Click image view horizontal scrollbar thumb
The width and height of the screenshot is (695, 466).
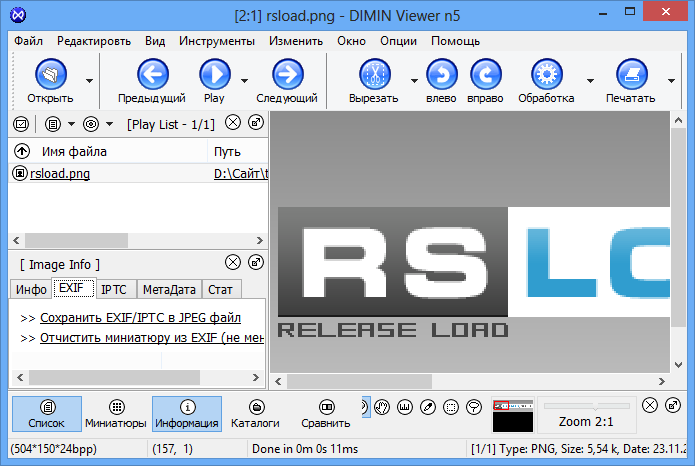point(359,381)
